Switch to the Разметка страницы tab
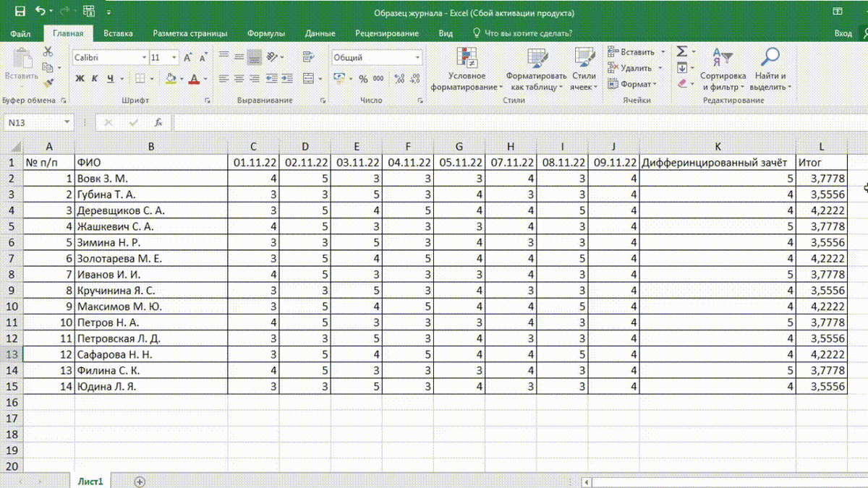868x488 pixels. tap(190, 33)
